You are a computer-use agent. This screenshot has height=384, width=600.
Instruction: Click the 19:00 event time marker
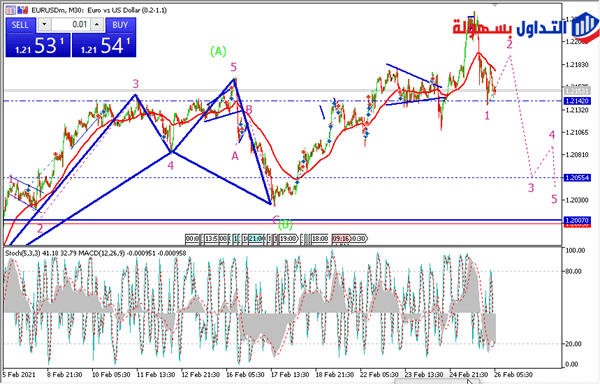tap(288, 239)
